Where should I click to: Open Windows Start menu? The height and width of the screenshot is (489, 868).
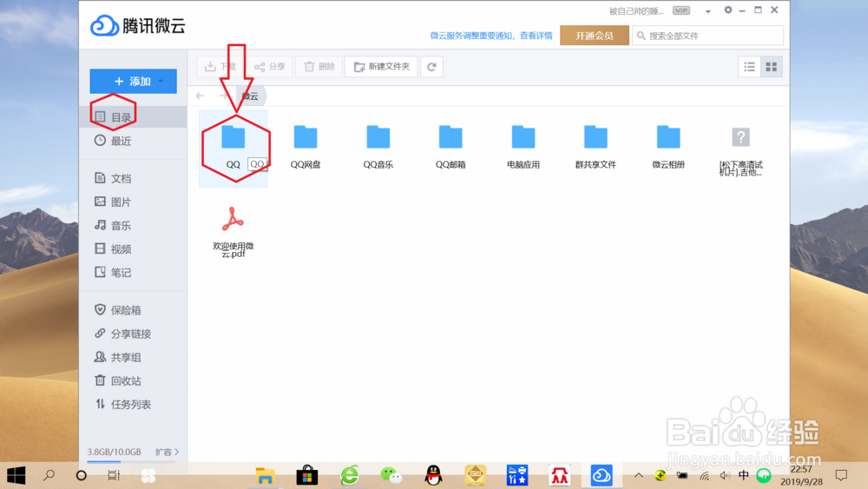(x=16, y=475)
